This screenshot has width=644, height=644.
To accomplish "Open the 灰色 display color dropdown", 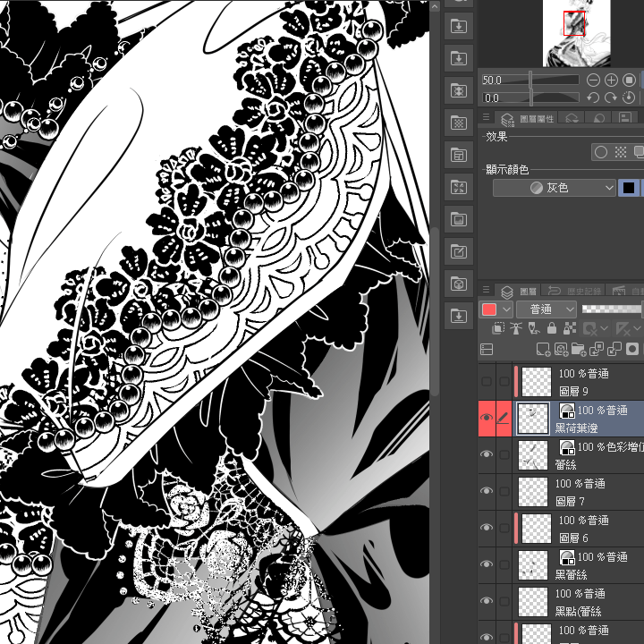I will [554, 188].
